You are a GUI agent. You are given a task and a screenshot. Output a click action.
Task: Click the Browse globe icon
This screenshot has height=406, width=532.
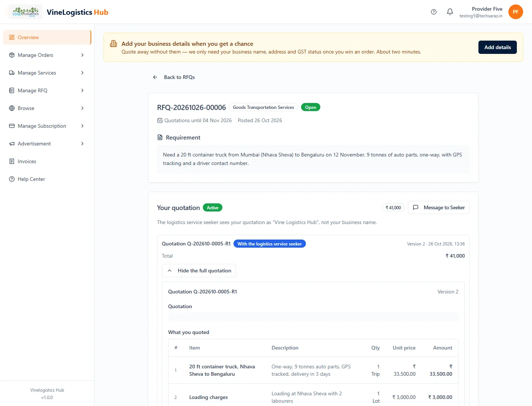[12, 108]
